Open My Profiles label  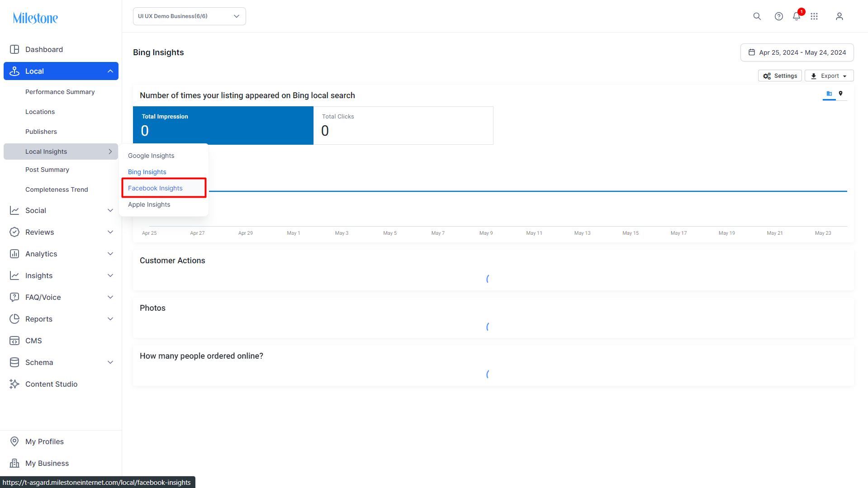(44, 441)
